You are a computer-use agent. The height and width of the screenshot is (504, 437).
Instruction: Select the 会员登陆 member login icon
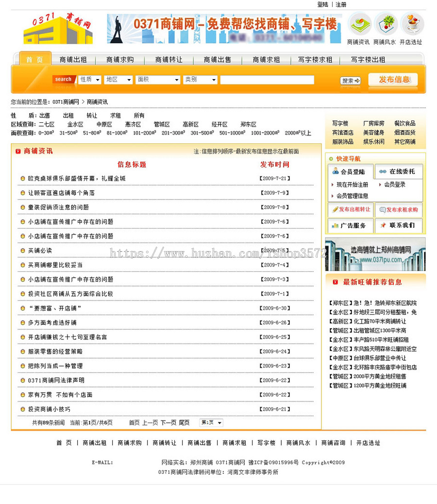[336, 171]
